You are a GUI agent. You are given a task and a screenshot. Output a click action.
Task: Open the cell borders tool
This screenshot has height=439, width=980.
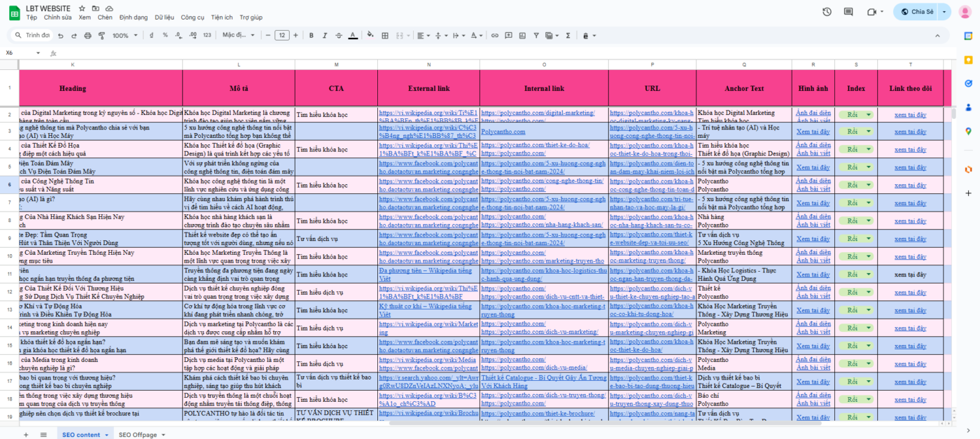(x=384, y=35)
